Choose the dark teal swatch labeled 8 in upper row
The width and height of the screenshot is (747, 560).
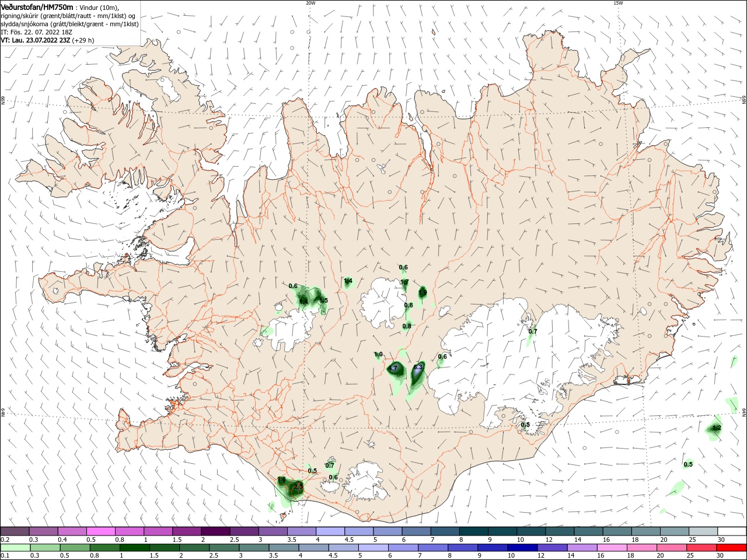473,531
